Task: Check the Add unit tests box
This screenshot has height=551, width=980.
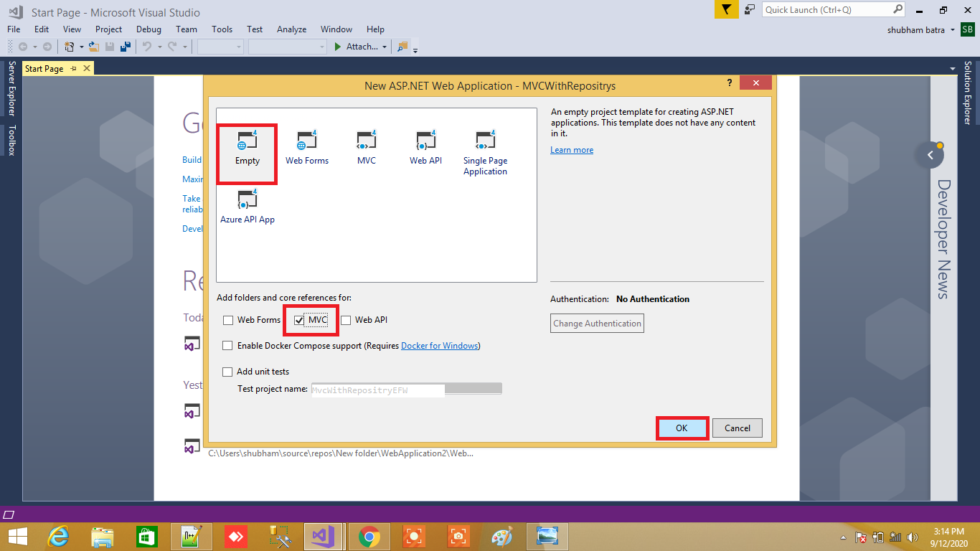Action: 227,372
